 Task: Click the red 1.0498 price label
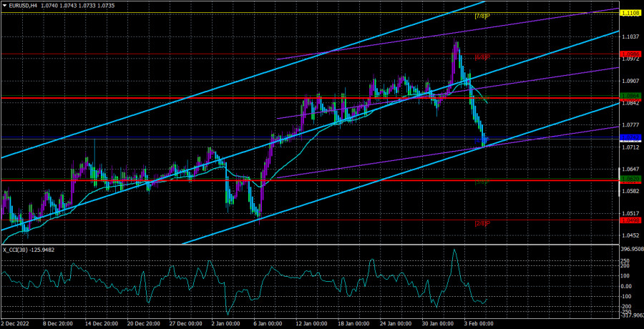[x=630, y=220]
